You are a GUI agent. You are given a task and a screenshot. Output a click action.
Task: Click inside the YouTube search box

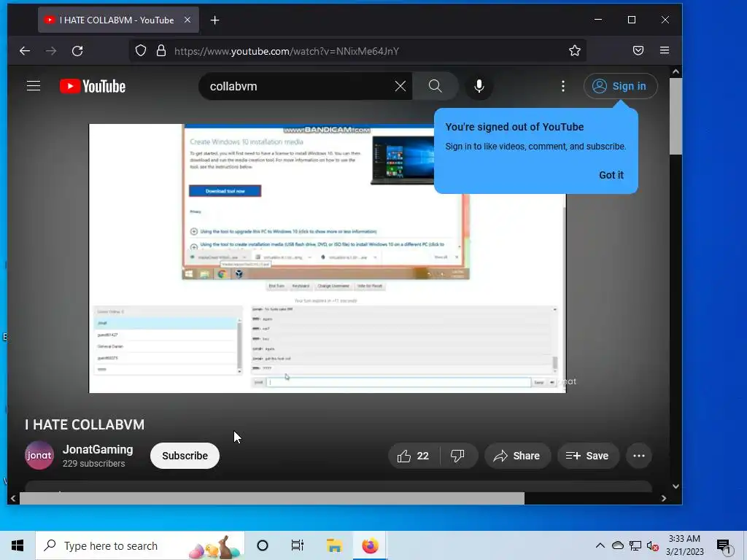click(x=300, y=86)
